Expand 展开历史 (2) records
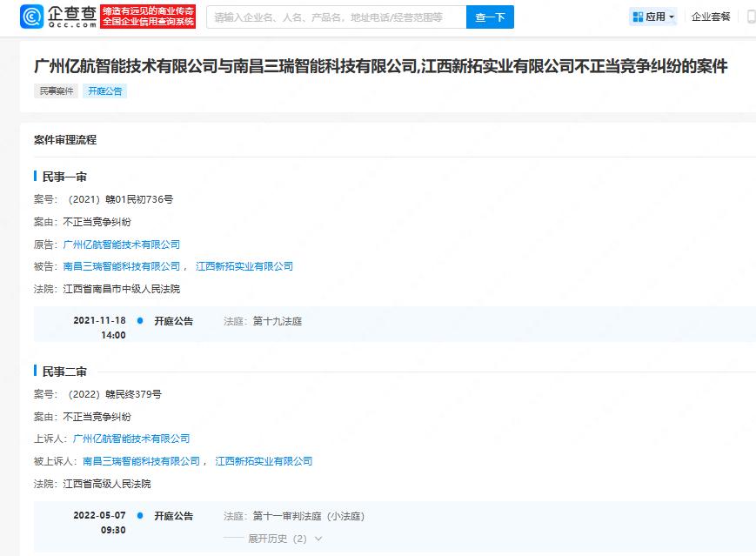 click(x=277, y=539)
